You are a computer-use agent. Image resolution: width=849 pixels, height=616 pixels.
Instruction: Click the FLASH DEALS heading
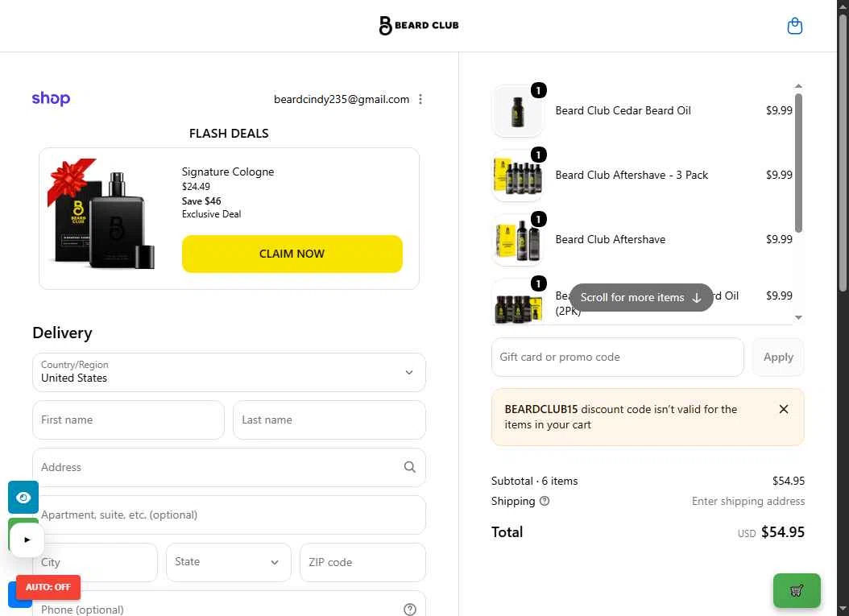(229, 133)
